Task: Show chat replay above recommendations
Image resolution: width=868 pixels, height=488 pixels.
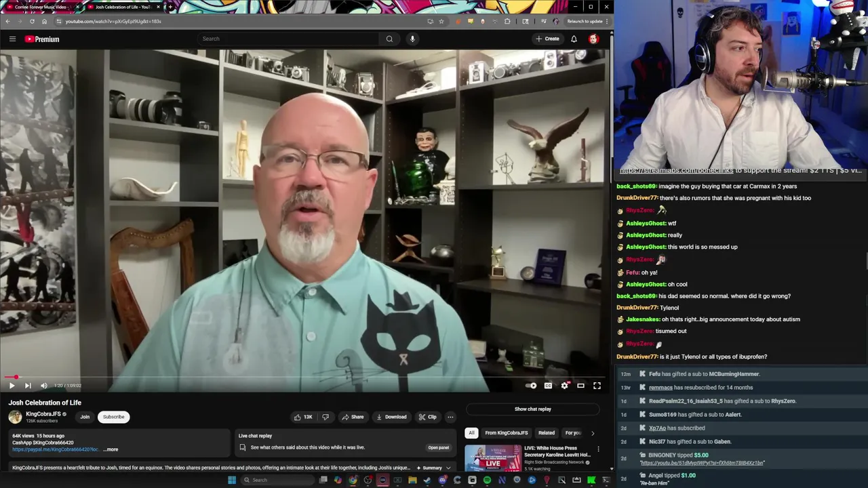Action: coord(533,409)
